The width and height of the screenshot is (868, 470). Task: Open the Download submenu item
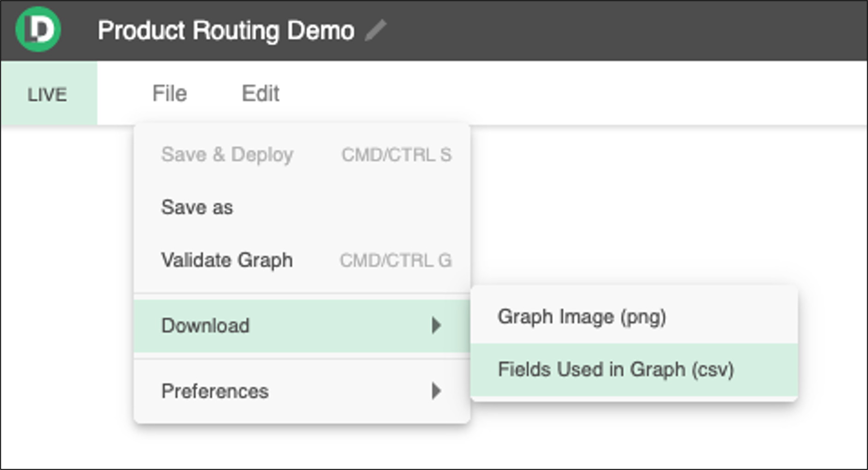pyautogui.click(x=302, y=326)
